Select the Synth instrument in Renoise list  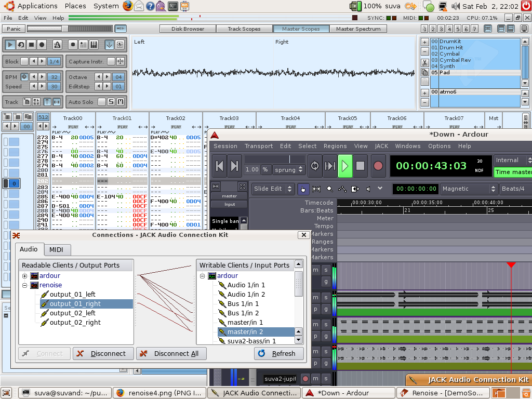[x=475, y=66]
